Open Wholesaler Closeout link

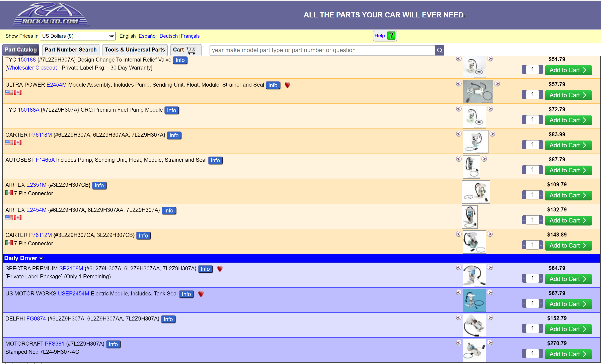tap(32, 68)
